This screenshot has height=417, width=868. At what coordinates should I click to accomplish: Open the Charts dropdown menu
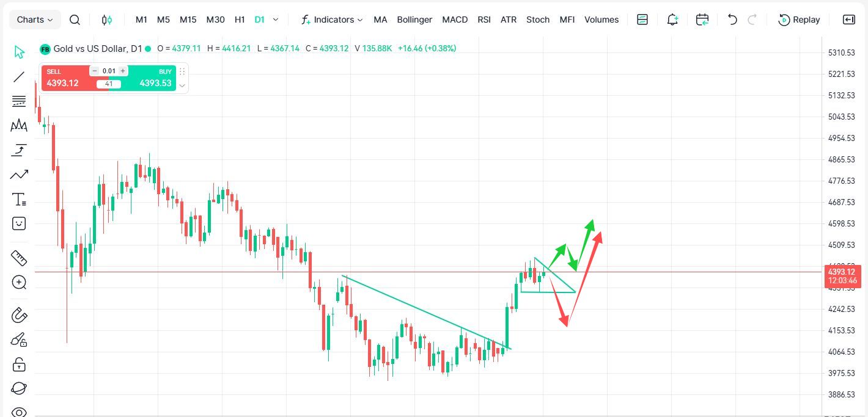[x=35, y=20]
